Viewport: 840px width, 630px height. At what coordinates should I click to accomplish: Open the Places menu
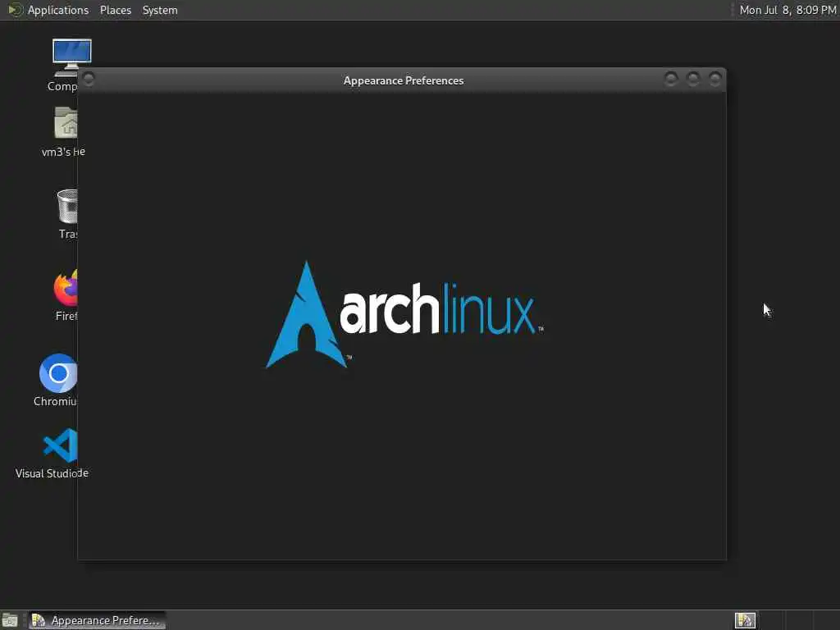[x=115, y=10]
